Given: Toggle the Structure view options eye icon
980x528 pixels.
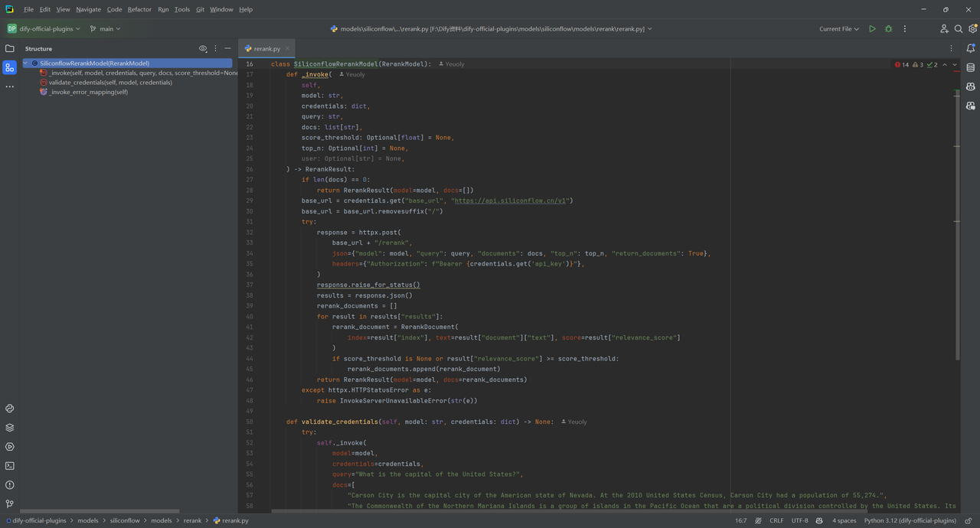Looking at the screenshot, I should click(x=203, y=48).
